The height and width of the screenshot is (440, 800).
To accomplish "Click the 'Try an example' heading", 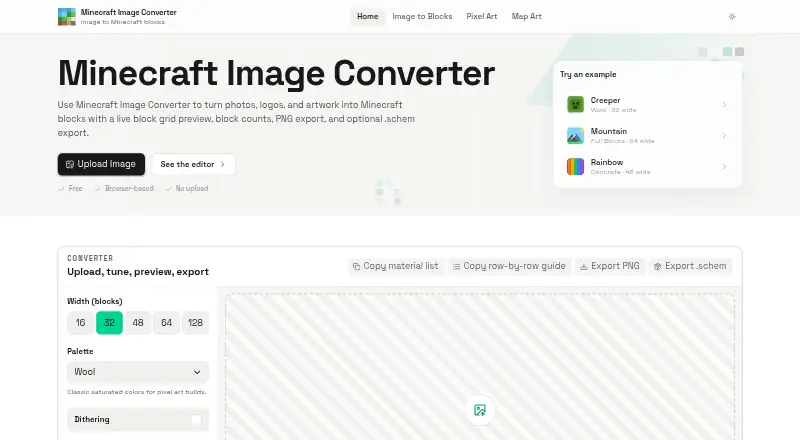I will point(588,75).
